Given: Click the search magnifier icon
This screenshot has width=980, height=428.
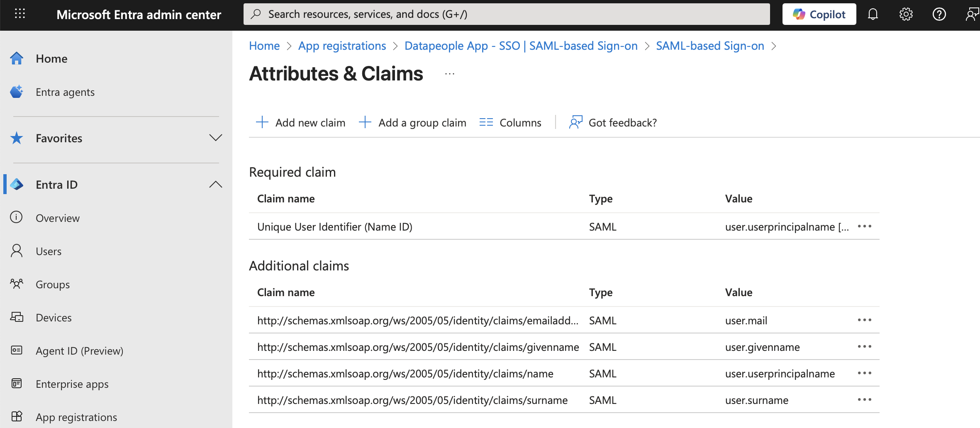Looking at the screenshot, I should coord(256,14).
